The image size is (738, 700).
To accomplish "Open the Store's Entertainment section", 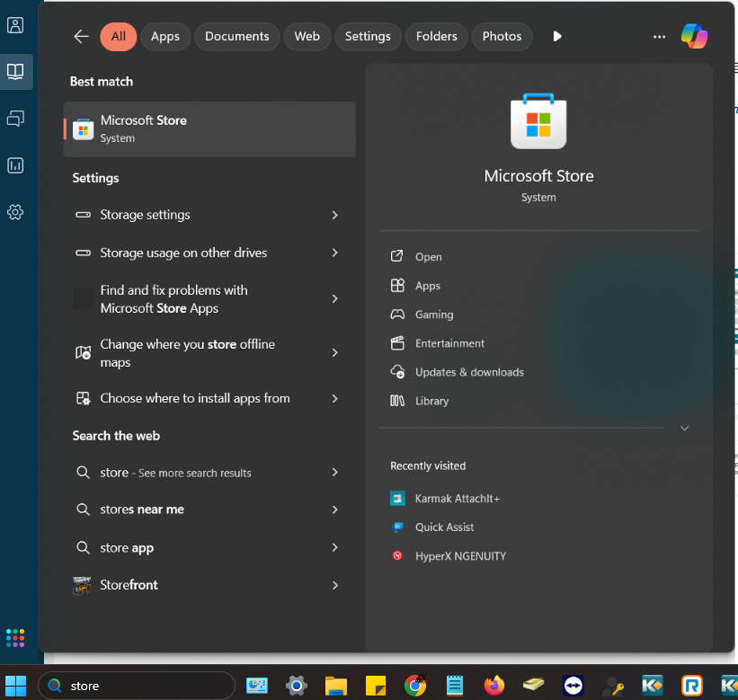I will click(449, 343).
